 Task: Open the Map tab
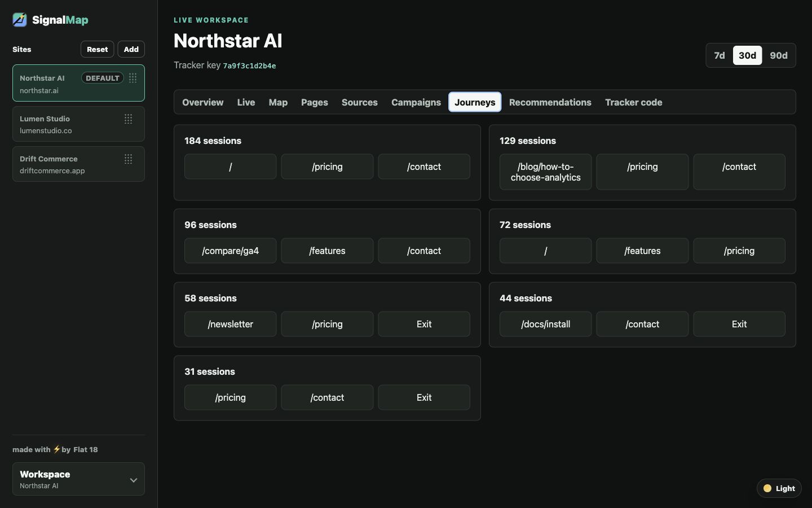(x=278, y=102)
